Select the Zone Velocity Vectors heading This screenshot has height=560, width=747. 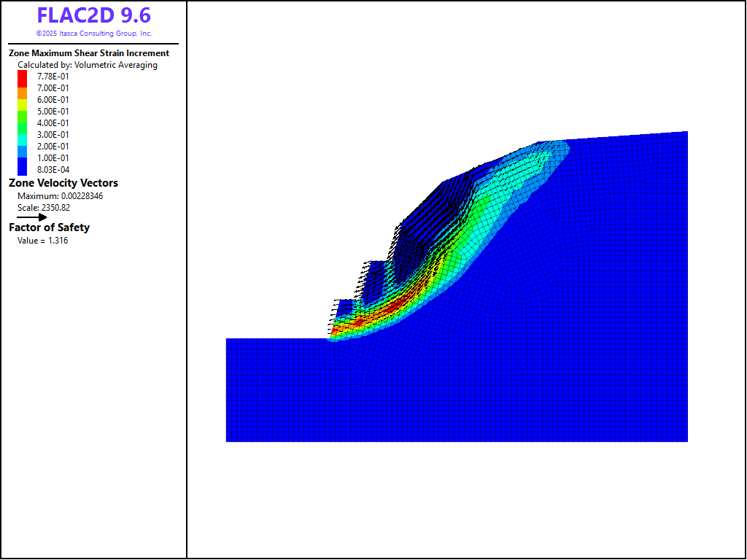click(63, 183)
